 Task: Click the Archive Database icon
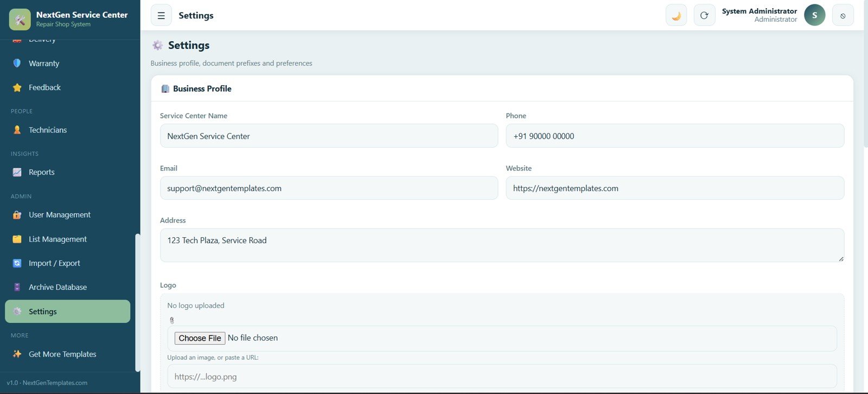tap(17, 287)
